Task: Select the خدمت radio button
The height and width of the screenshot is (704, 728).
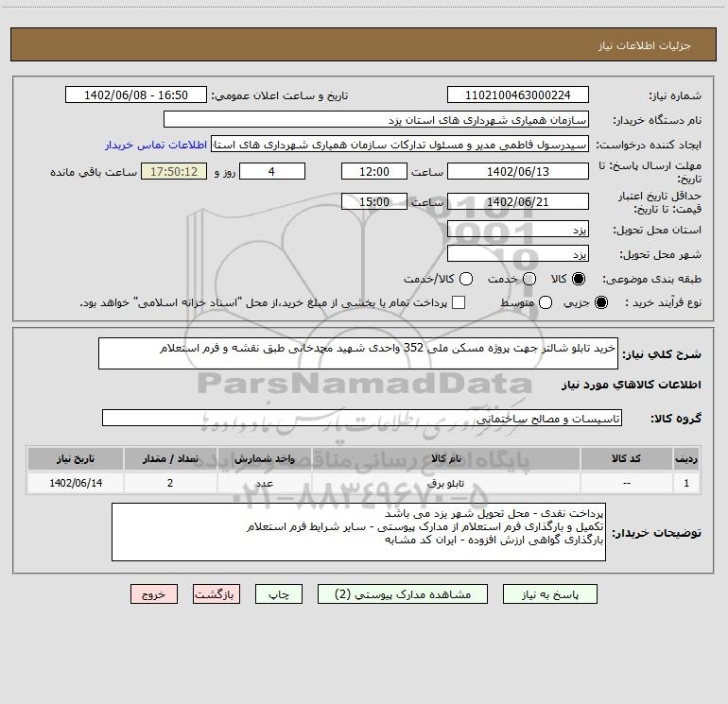Action: 529,279
